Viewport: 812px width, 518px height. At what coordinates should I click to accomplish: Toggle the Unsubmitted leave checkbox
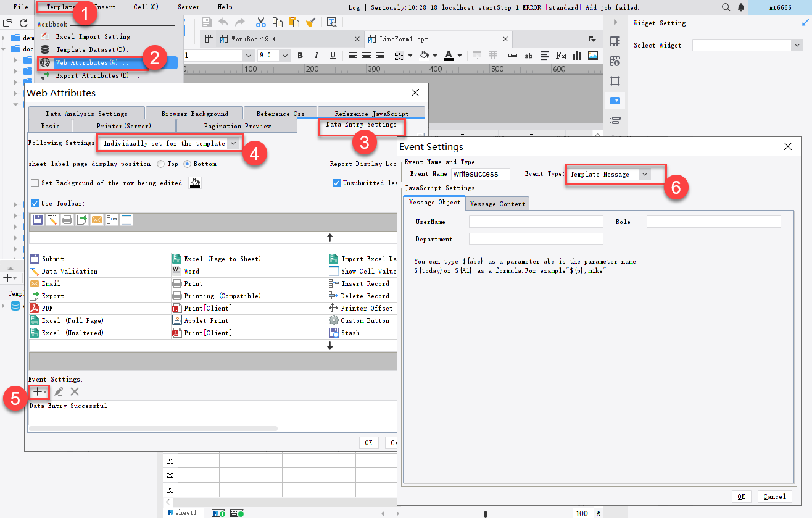[337, 183]
